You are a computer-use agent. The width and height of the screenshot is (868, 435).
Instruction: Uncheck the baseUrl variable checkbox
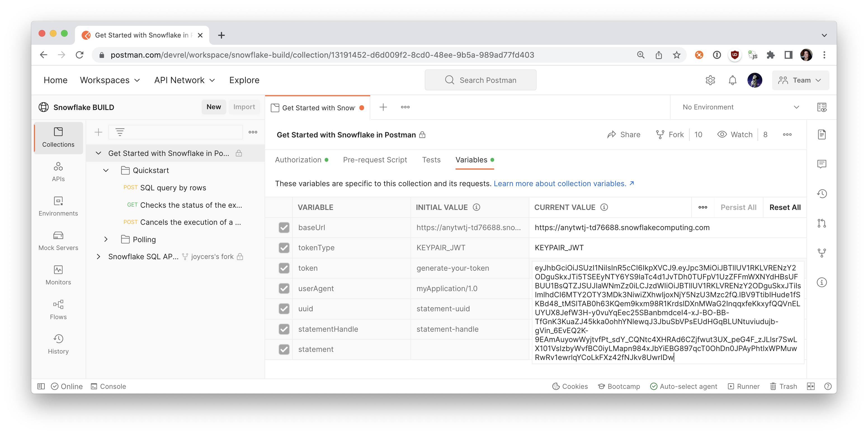(284, 228)
